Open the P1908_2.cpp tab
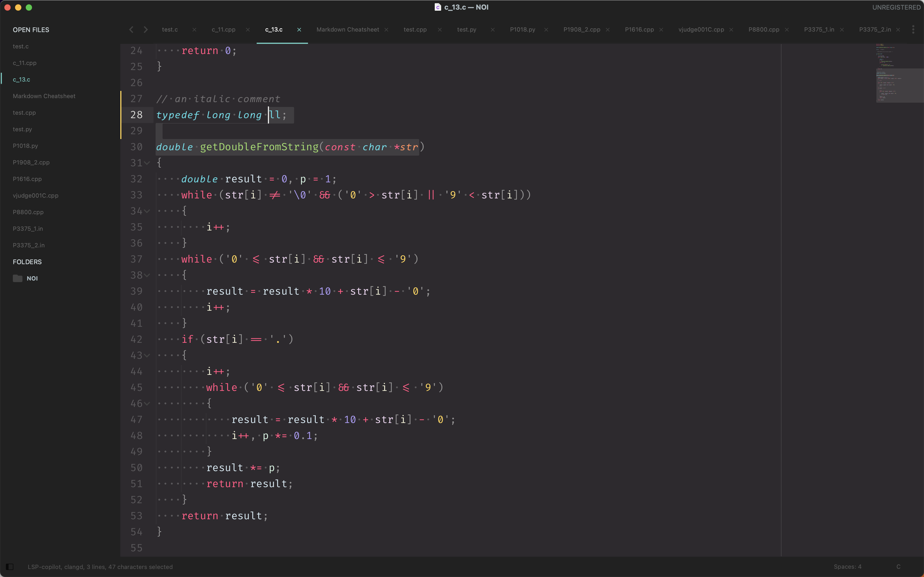The width and height of the screenshot is (924, 577). 582,29
